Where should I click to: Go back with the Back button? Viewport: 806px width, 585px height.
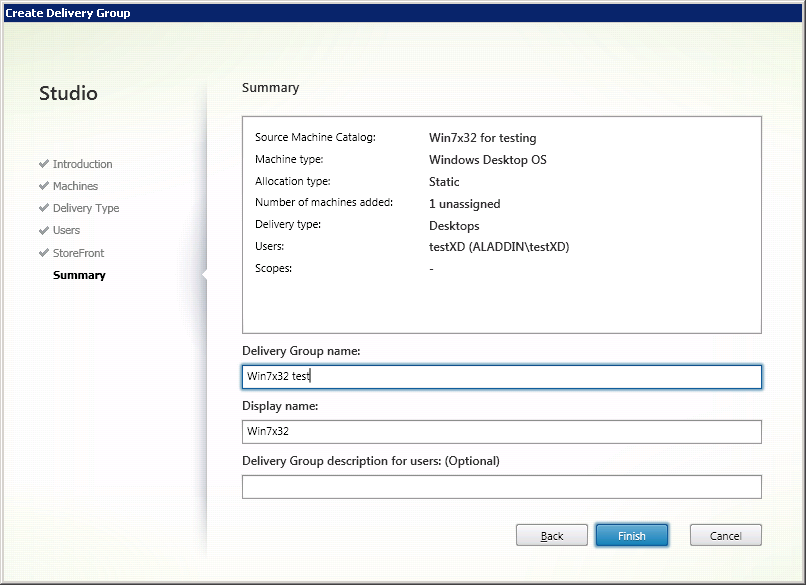[x=552, y=536]
